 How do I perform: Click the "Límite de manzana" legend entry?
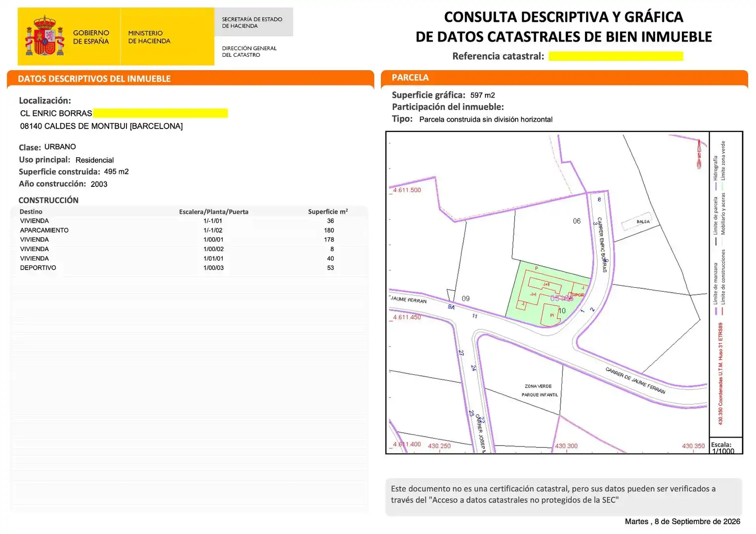tap(715, 289)
